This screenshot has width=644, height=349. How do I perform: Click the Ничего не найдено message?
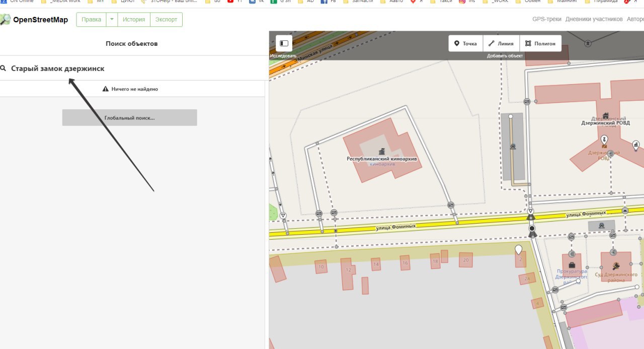[x=130, y=89]
